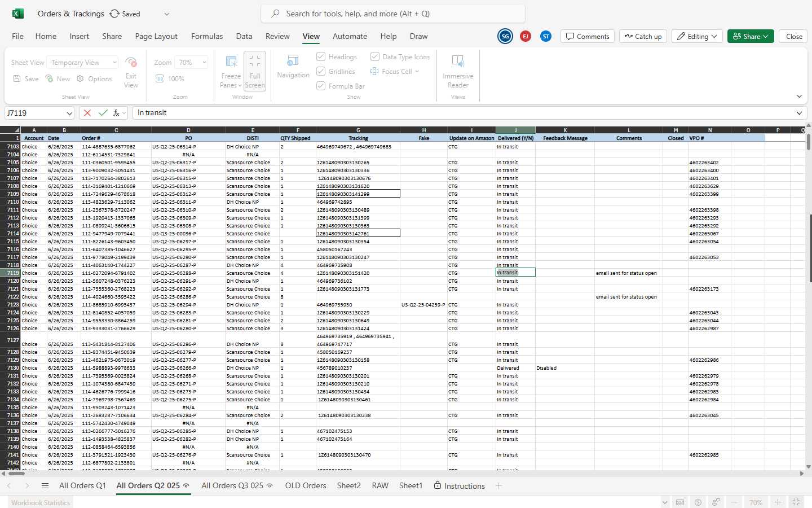The width and height of the screenshot is (812, 508).
Task: Toggle the Gridlines checkbox
Action: coord(321,71)
